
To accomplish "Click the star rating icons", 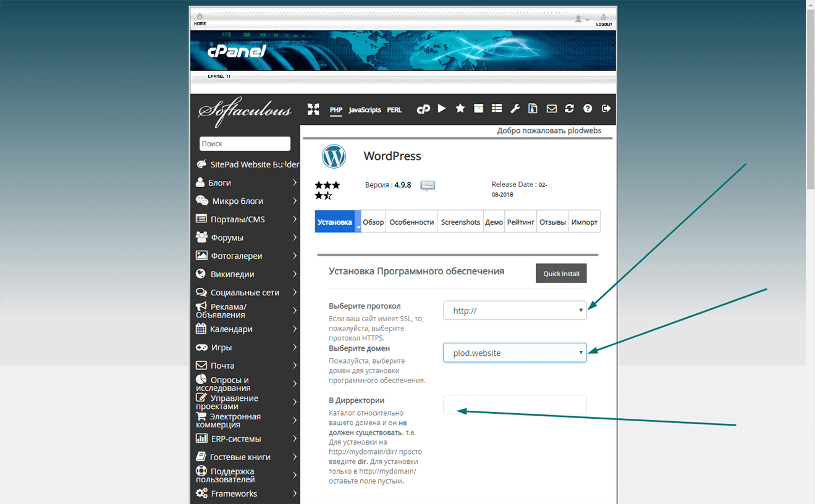I will pos(327,190).
